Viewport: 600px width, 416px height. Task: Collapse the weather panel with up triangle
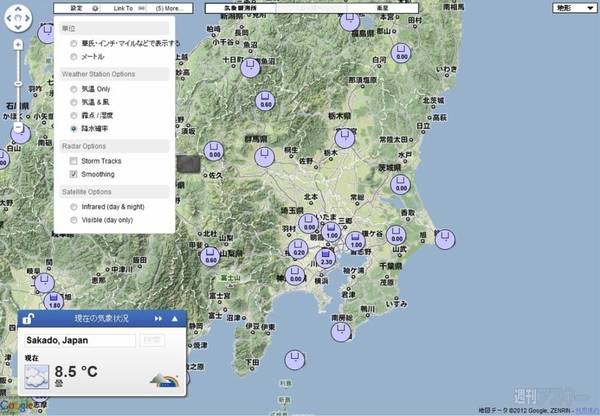click(175, 318)
